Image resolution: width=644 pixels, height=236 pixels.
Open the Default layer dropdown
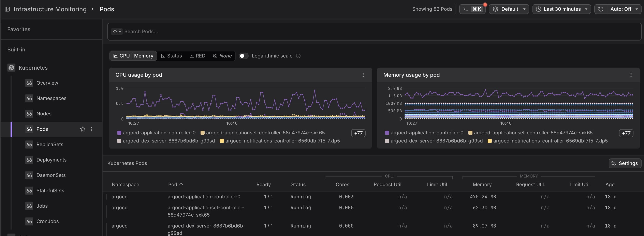pos(509,9)
